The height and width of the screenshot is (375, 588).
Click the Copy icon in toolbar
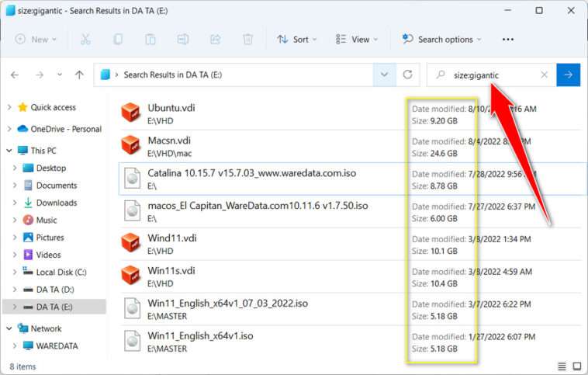[118, 39]
